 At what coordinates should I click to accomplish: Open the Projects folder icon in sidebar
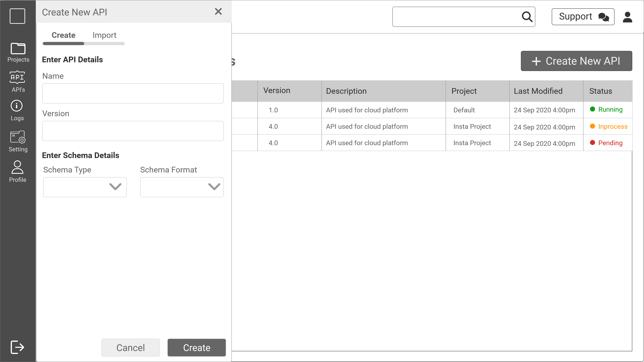click(x=18, y=48)
